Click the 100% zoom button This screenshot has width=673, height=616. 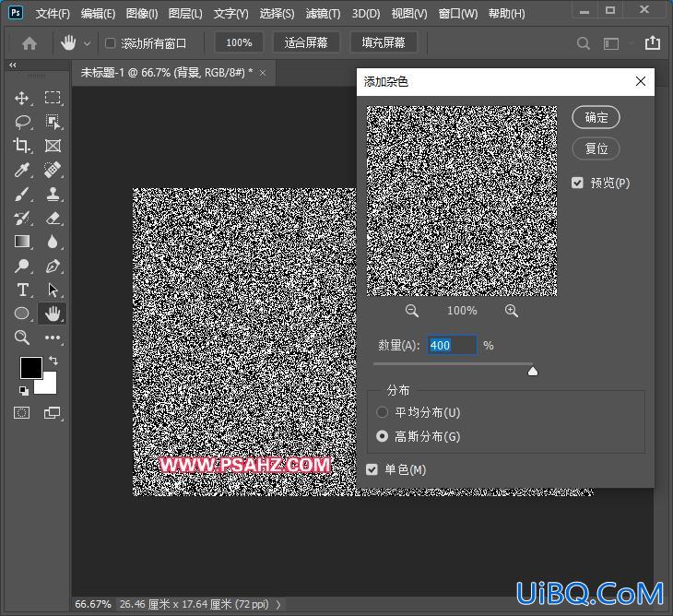(239, 42)
